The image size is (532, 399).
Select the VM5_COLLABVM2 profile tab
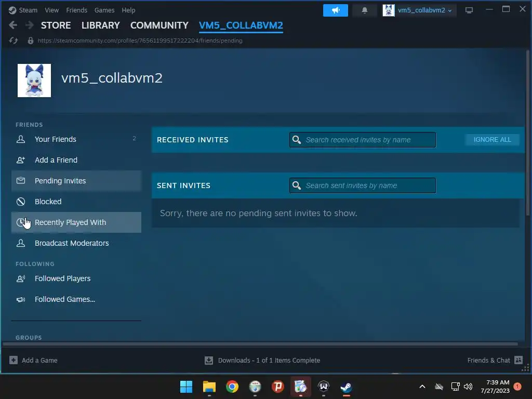tap(241, 25)
